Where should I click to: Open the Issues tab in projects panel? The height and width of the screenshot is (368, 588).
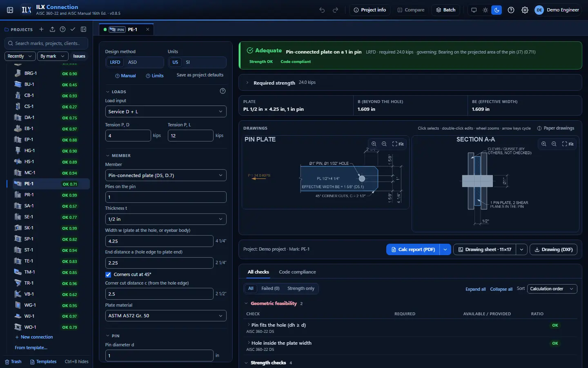point(79,56)
